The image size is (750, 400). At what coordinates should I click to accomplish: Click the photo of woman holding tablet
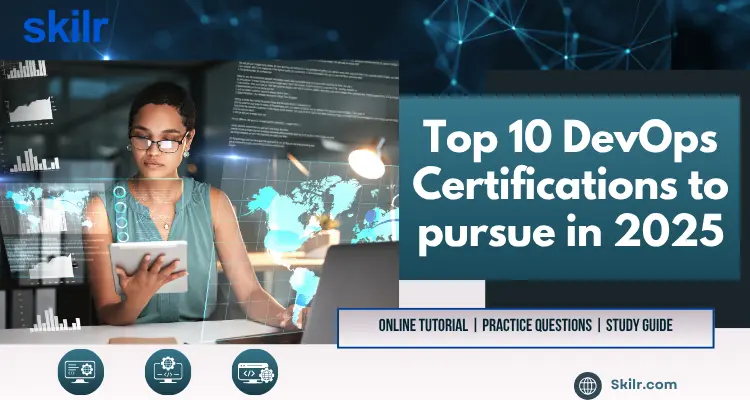(x=199, y=201)
